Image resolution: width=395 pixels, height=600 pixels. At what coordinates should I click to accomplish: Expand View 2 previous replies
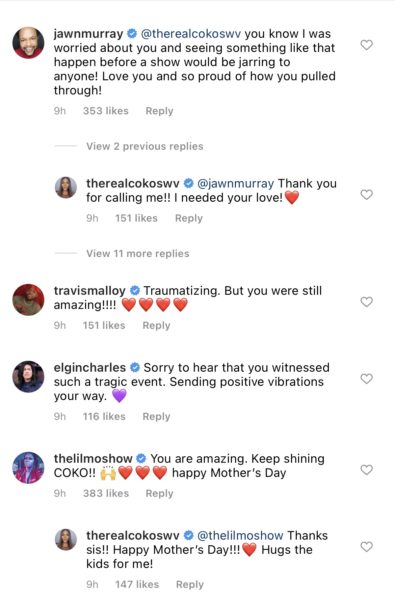[x=145, y=146]
